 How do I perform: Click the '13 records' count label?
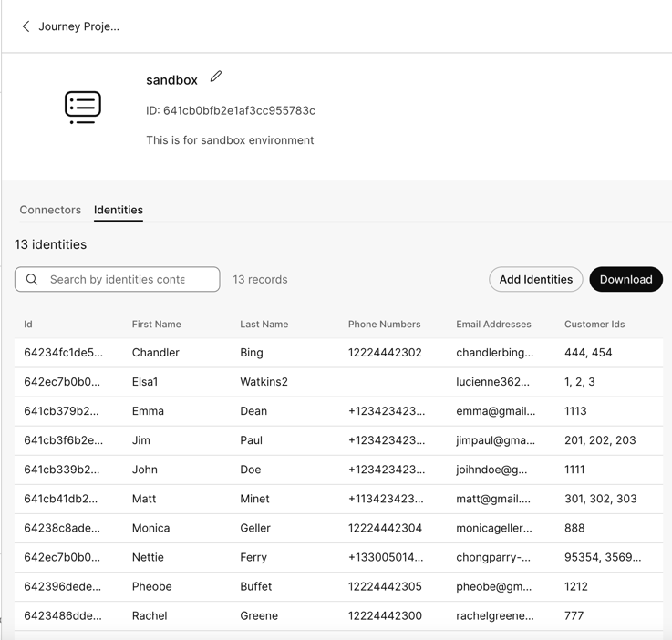click(260, 279)
